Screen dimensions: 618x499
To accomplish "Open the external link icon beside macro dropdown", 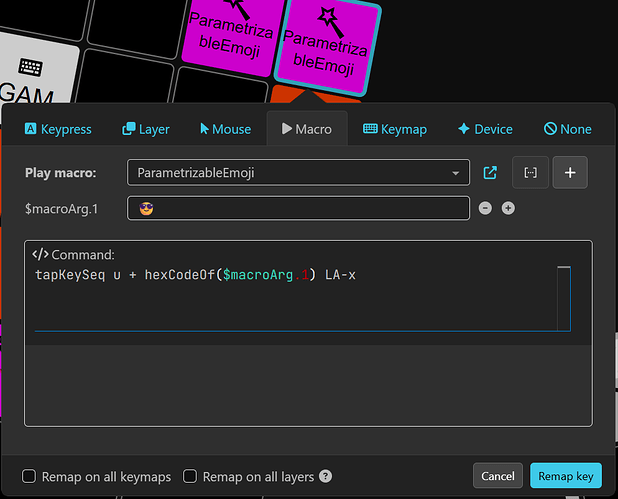I will [x=490, y=173].
